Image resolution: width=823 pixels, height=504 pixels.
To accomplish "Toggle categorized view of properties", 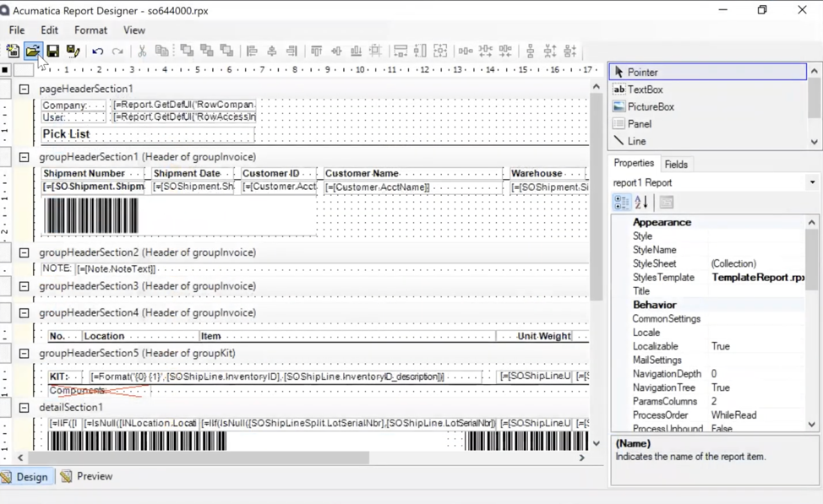I will pyautogui.click(x=621, y=202).
